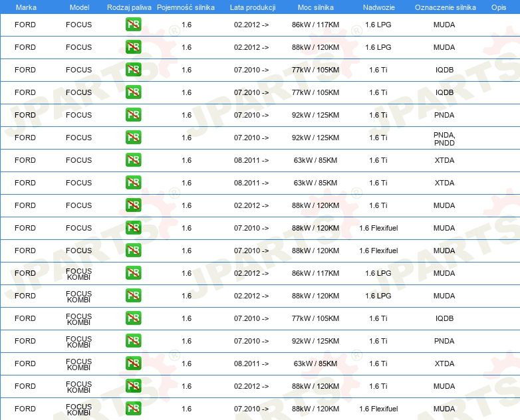Click the Opis column header

click(x=499, y=7)
